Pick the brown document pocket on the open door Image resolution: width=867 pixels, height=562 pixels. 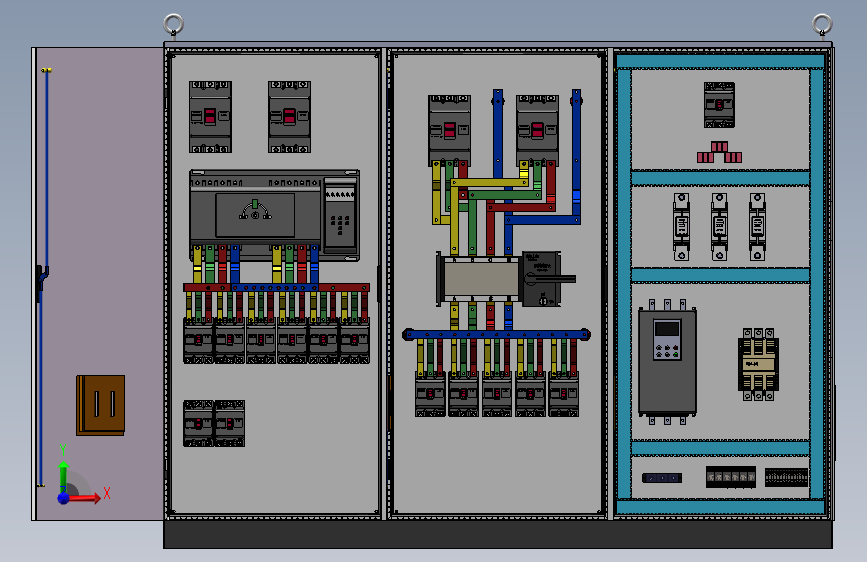[101, 405]
